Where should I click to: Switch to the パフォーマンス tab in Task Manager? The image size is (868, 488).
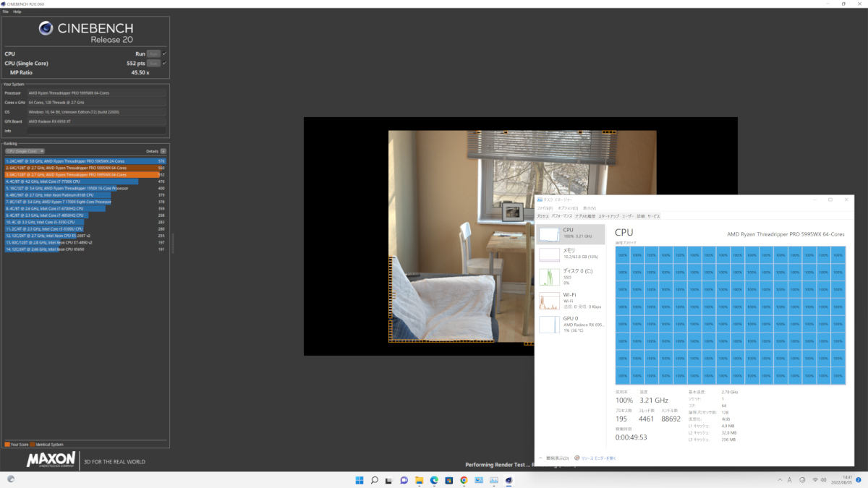[562, 216]
